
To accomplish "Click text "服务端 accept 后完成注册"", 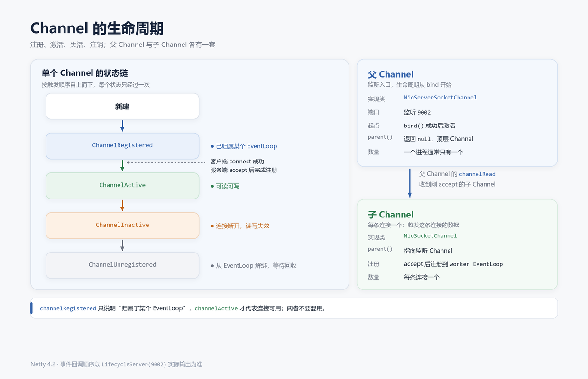I will click(244, 170).
